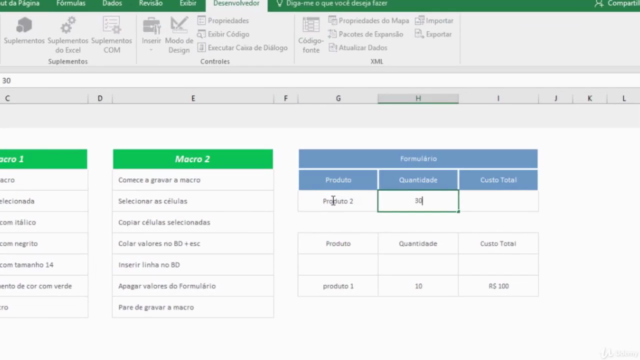Toggle Modo de Design
This screenshot has height=360, width=640.
coord(179,35)
